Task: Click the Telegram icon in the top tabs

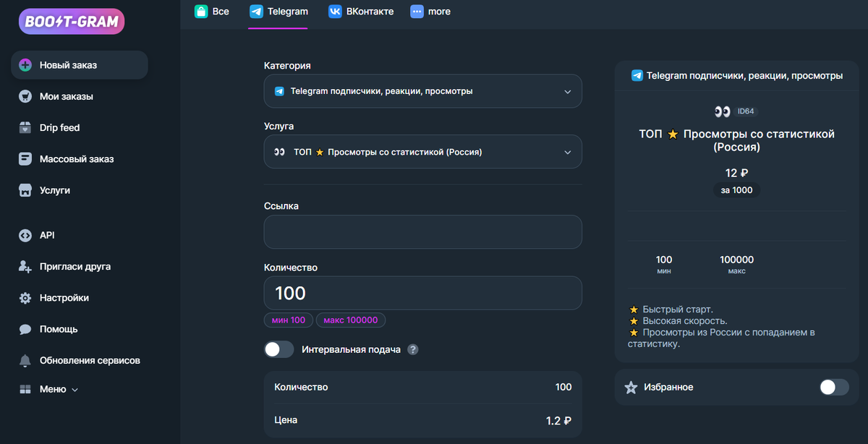Action: click(256, 12)
